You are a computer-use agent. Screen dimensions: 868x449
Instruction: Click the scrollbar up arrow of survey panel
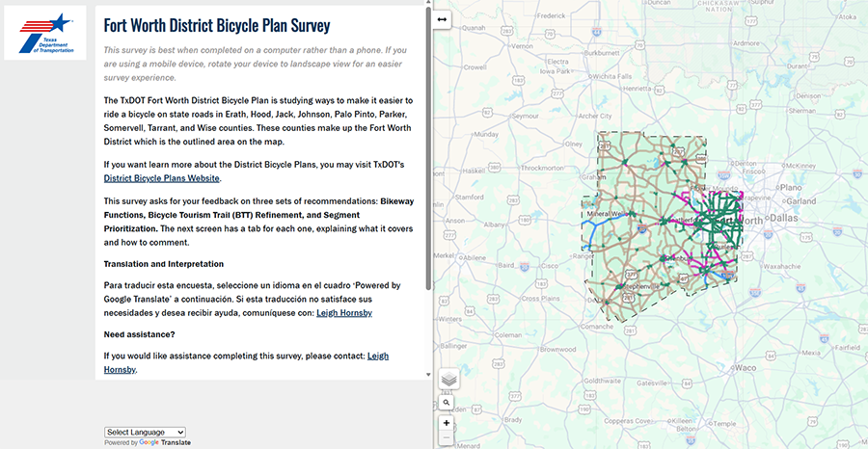428,3
